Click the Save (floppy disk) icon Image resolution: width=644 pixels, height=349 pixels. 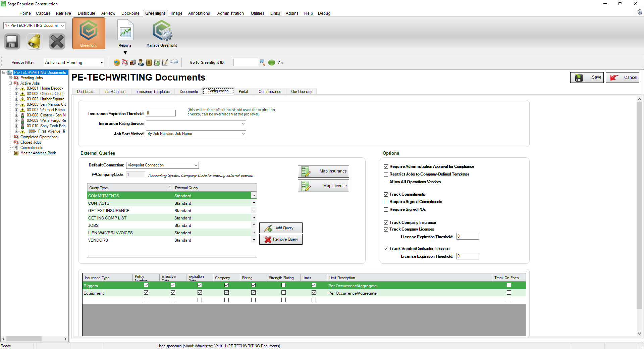coord(12,41)
